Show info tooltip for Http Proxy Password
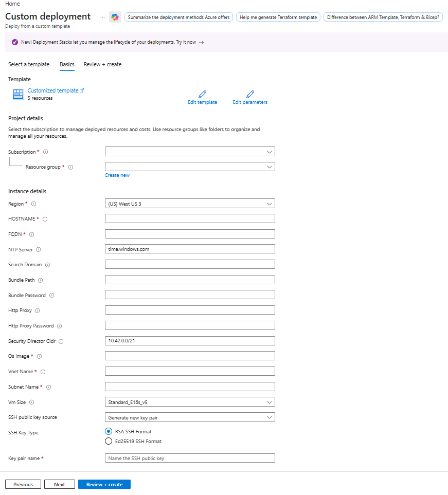Viewport: 448px width, 495px height. click(59, 326)
